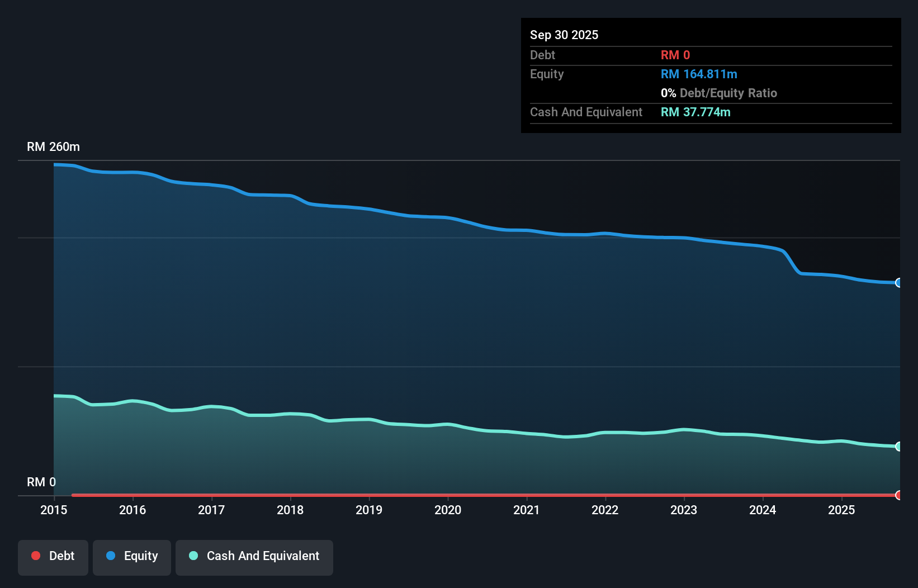Viewport: 918px width, 588px height.
Task: Click the RM 260m axis gridline label
Action: (53, 146)
